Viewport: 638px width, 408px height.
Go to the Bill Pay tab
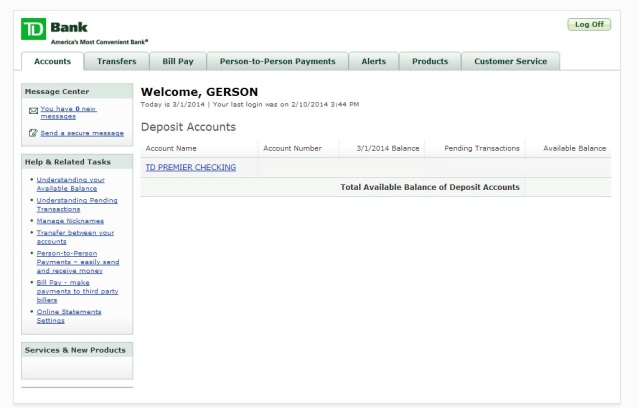[x=178, y=61]
